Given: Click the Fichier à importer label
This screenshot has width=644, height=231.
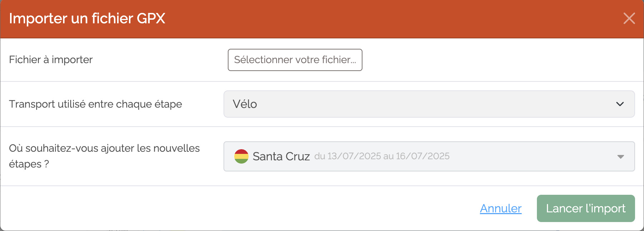Looking at the screenshot, I should 51,60.
